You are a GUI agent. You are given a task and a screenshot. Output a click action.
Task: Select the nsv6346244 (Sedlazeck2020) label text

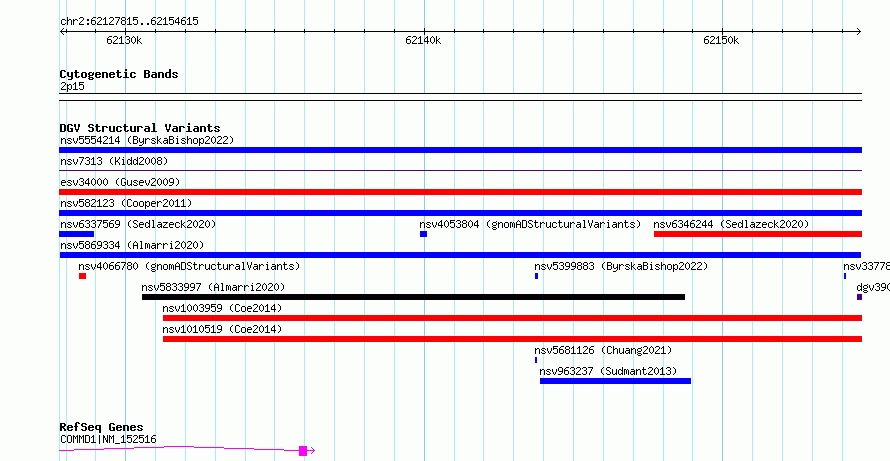pos(731,224)
